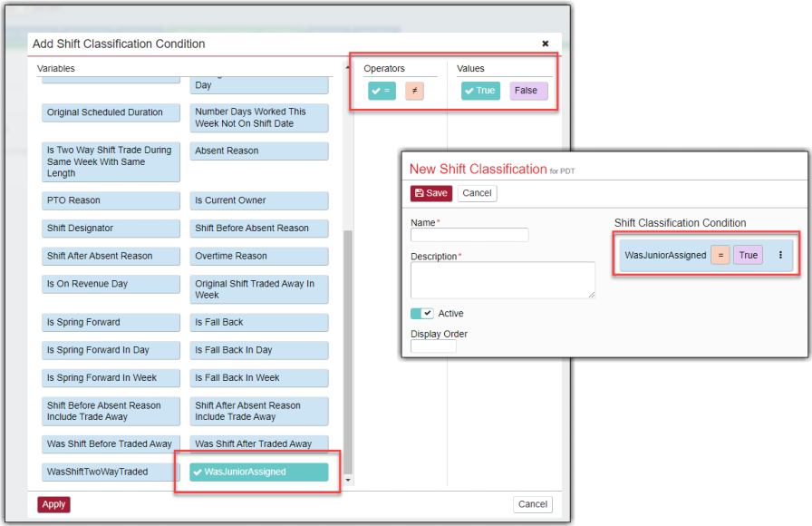Screen dimensions: 812x526
Task: Toggle the Active switch
Action: click(422, 314)
